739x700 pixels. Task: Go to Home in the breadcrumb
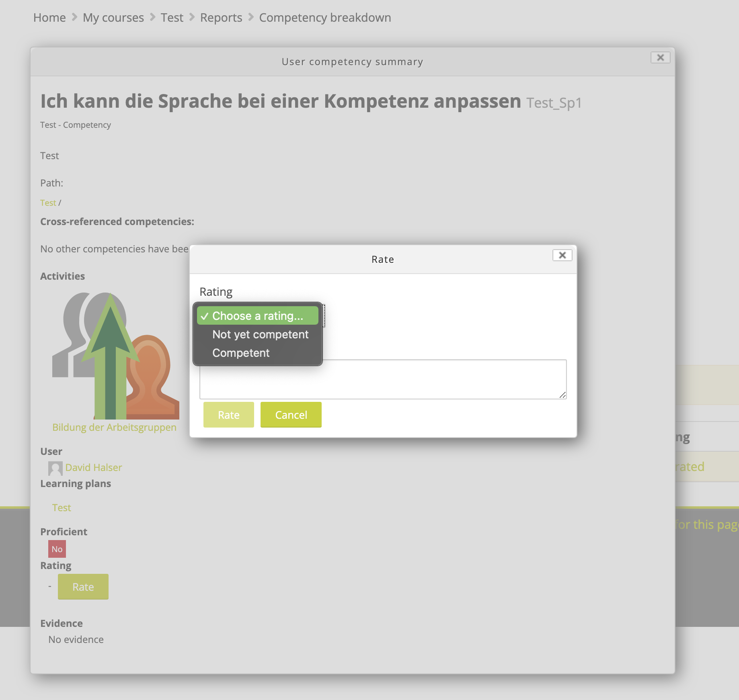49,18
